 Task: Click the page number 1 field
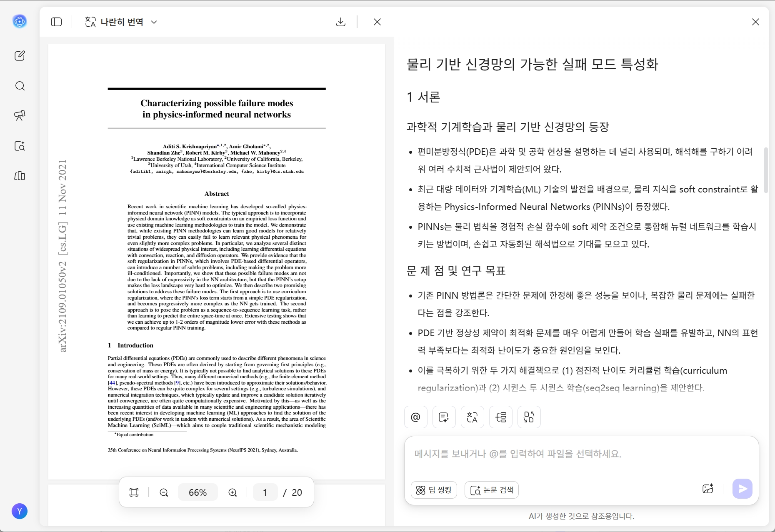click(265, 492)
